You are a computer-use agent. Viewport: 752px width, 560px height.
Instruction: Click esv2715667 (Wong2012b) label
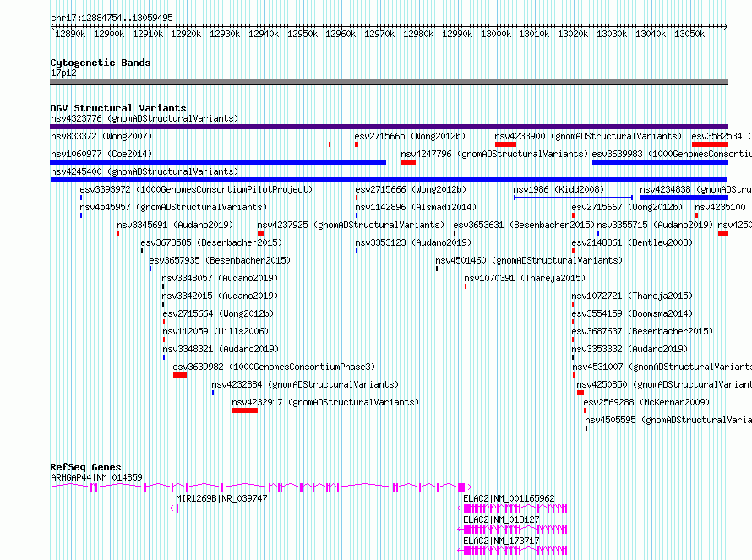coord(627,207)
